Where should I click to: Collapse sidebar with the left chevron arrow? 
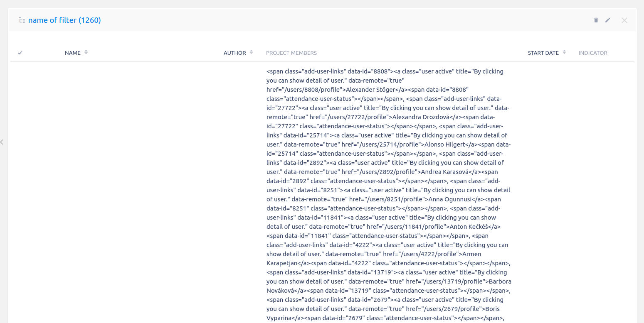click(x=2, y=142)
